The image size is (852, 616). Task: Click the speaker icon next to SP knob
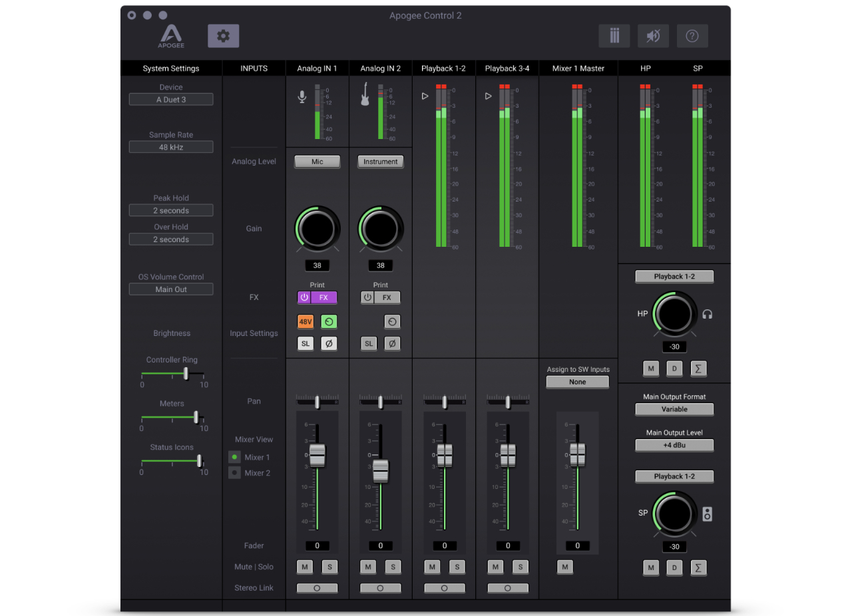point(707,514)
